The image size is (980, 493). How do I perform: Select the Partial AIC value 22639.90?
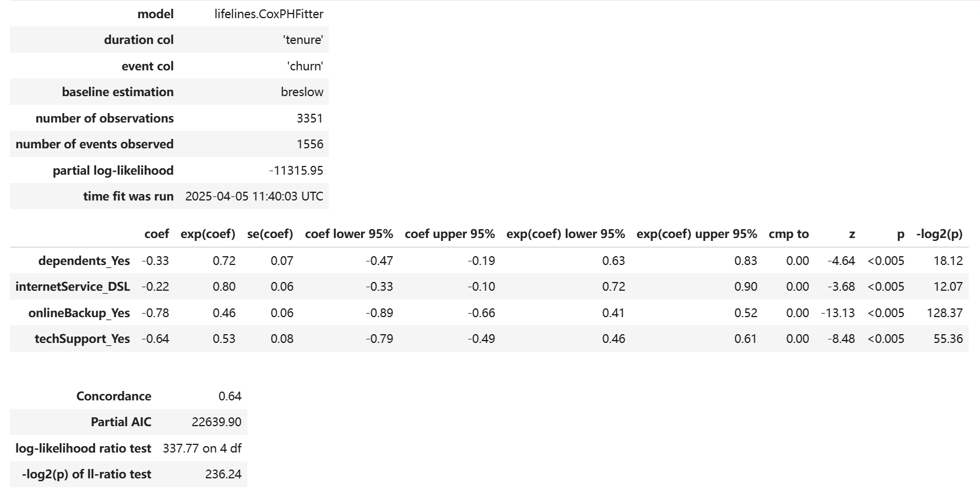tap(216, 422)
